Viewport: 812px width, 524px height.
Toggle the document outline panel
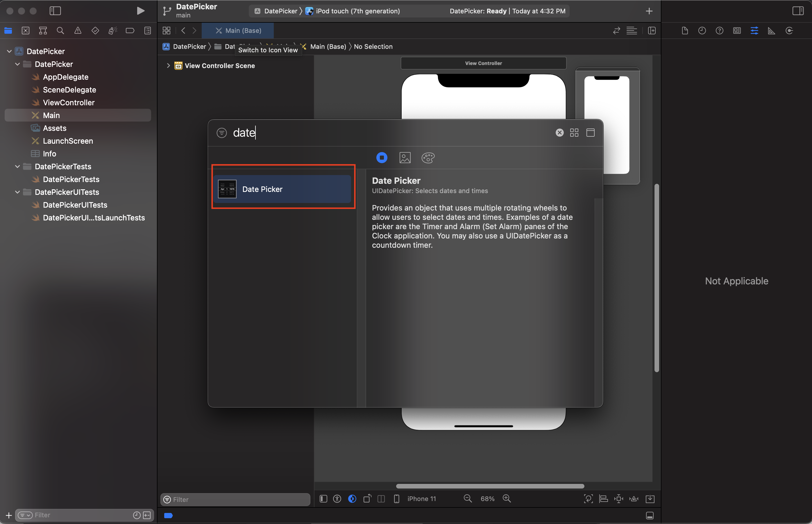pos(323,498)
